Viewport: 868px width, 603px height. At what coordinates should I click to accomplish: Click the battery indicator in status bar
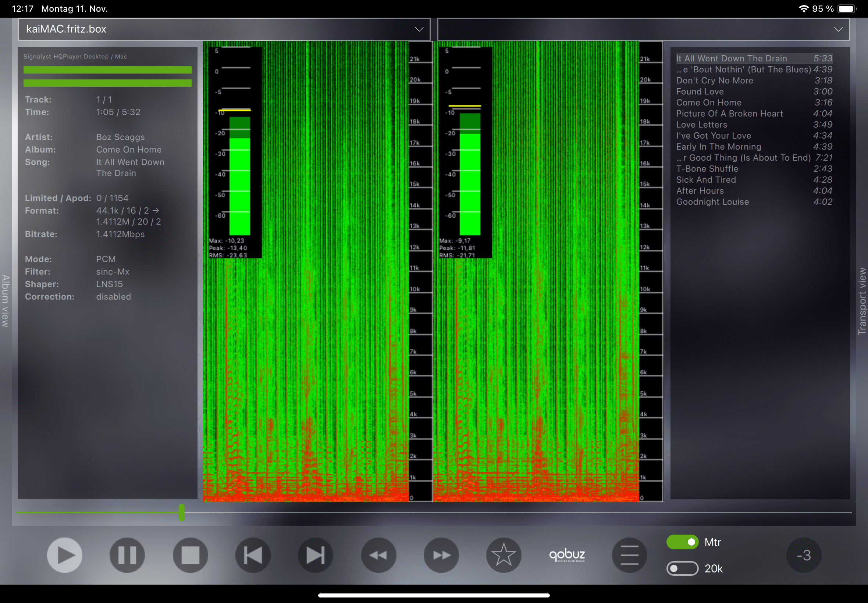click(847, 9)
